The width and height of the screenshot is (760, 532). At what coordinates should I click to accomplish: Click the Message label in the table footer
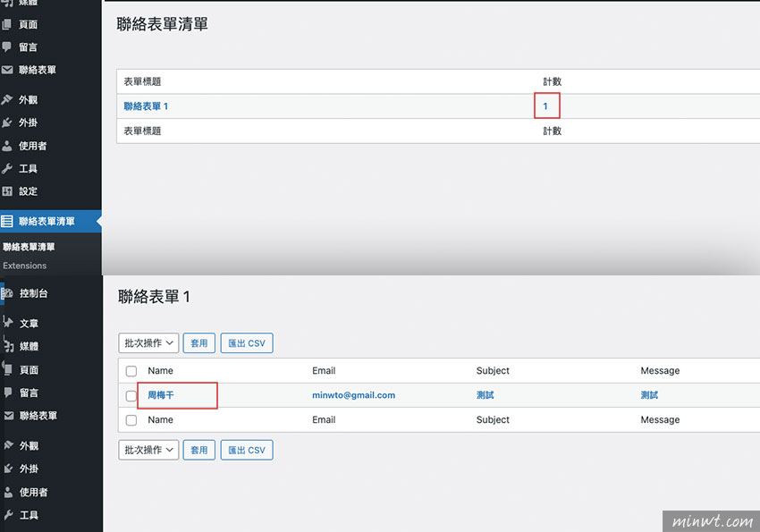pyautogui.click(x=660, y=419)
